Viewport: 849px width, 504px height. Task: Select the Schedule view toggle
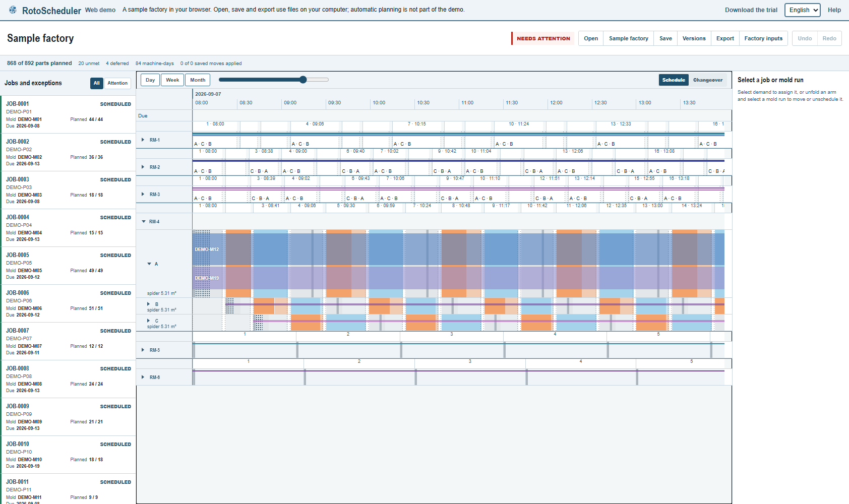point(674,80)
